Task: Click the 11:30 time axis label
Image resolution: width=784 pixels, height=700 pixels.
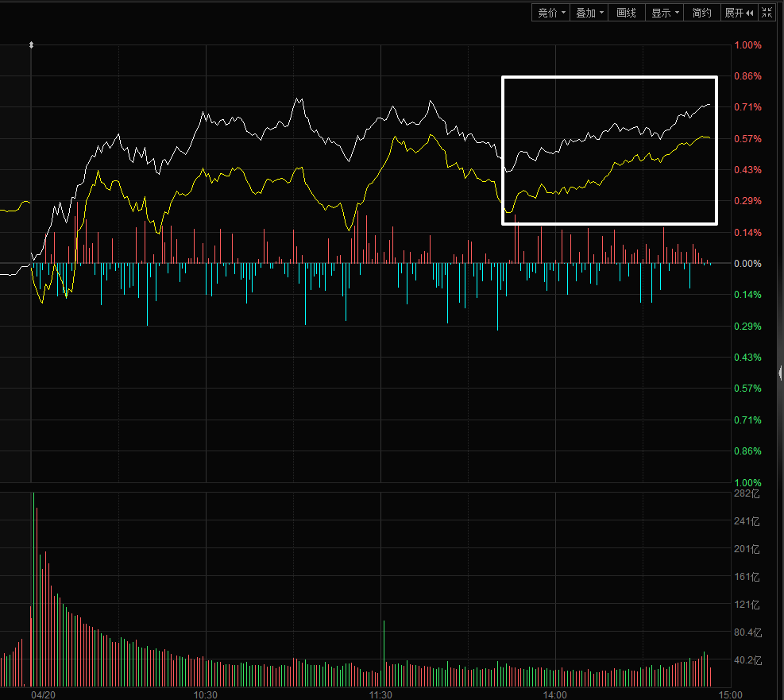Action: (381, 694)
